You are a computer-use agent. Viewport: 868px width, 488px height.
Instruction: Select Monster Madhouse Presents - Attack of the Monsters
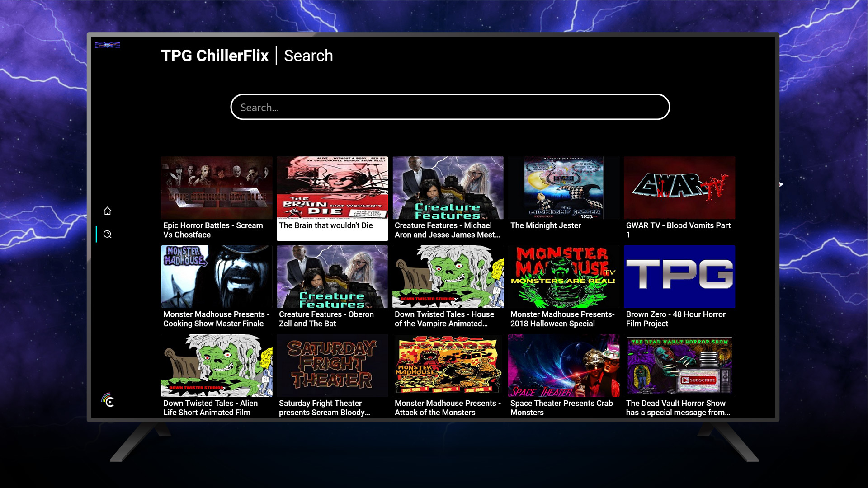[x=448, y=365]
